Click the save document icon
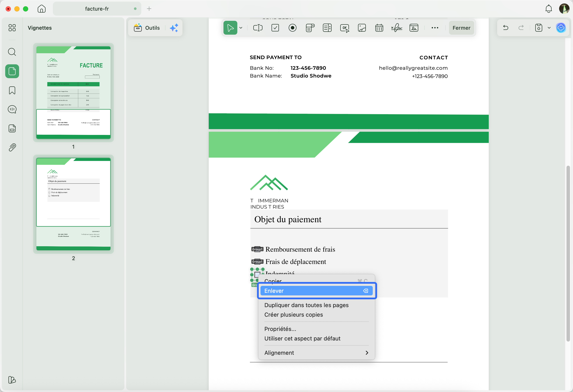This screenshot has width=573, height=392. [x=539, y=28]
